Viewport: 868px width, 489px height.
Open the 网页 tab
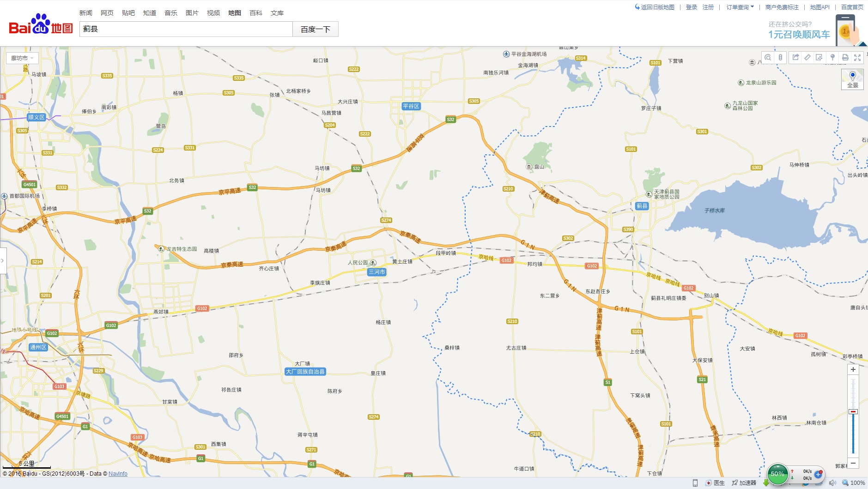[x=107, y=13]
